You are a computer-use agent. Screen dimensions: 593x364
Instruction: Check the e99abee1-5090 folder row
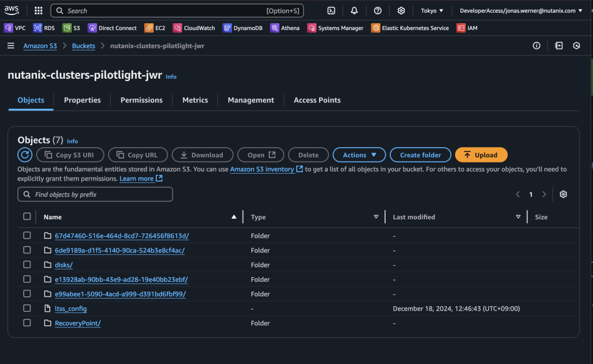tap(27, 294)
